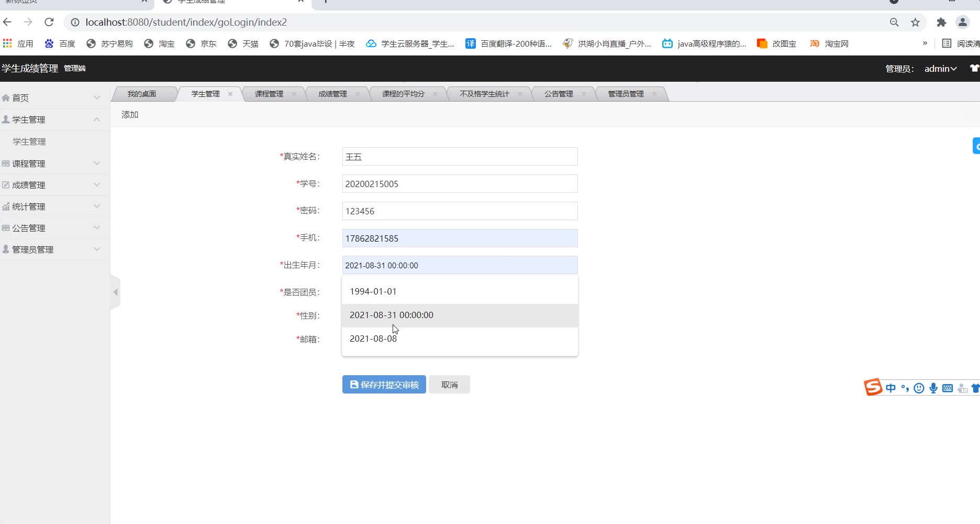
Task: Bookmark this page with star icon
Action: pyautogui.click(x=915, y=22)
